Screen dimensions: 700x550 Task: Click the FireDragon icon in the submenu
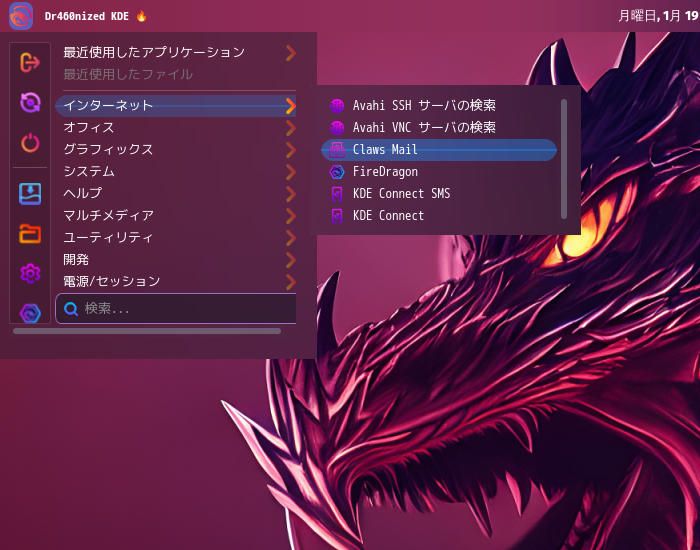tap(337, 172)
